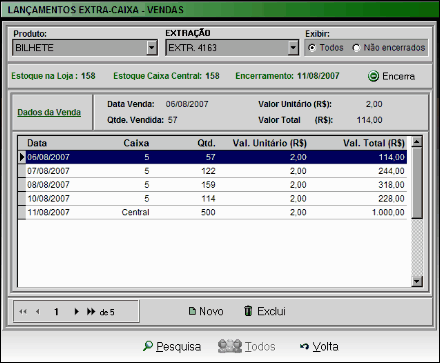Open the Produto dropdown arrow

tap(152, 48)
